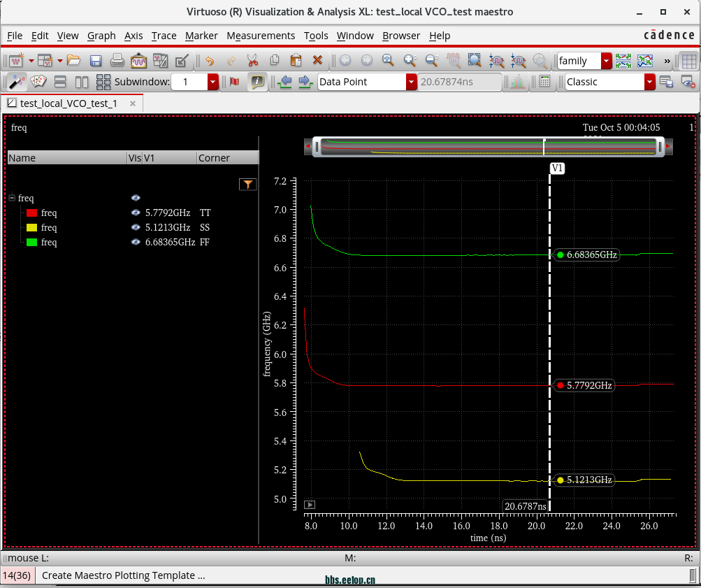Open the Trace menu

pyautogui.click(x=164, y=36)
